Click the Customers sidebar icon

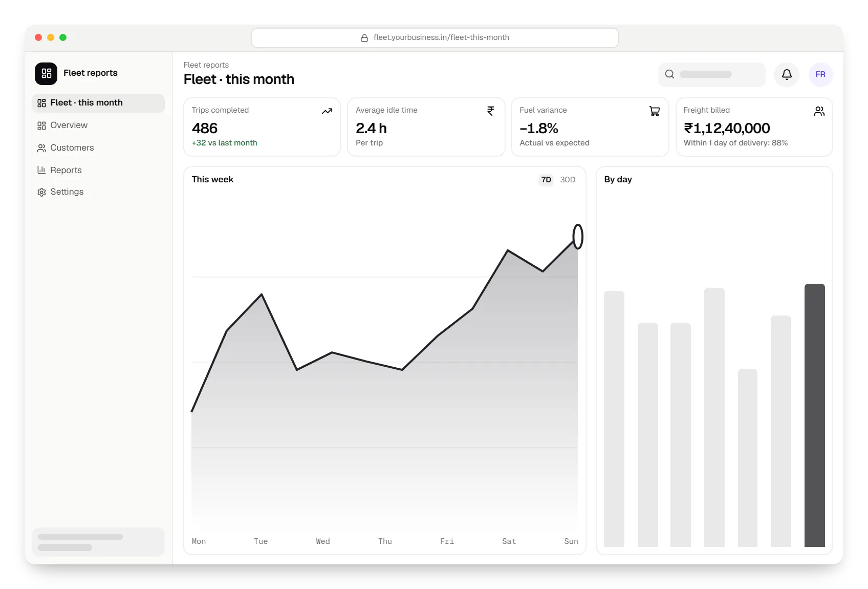41,148
